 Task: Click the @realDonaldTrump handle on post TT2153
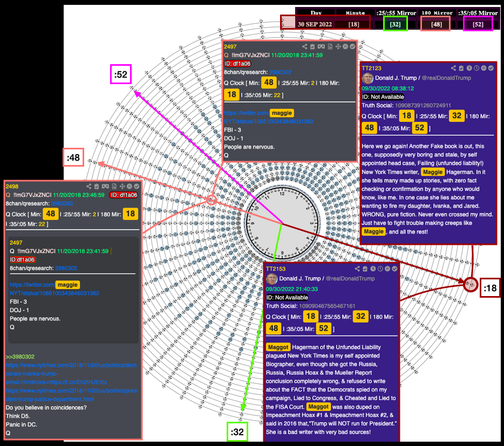click(350, 279)
